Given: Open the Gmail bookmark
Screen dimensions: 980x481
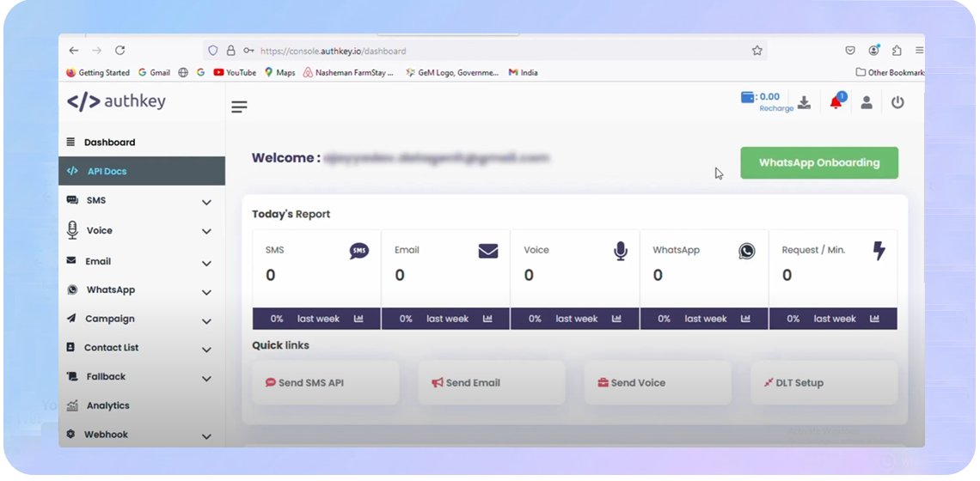Looking at the screenshot, I should pos(154,72).
